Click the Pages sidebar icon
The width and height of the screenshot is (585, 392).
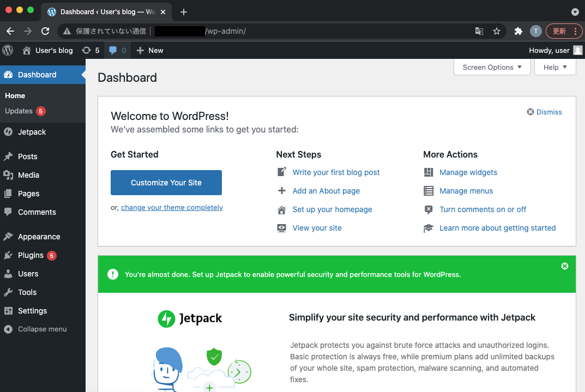click(8, 194)
